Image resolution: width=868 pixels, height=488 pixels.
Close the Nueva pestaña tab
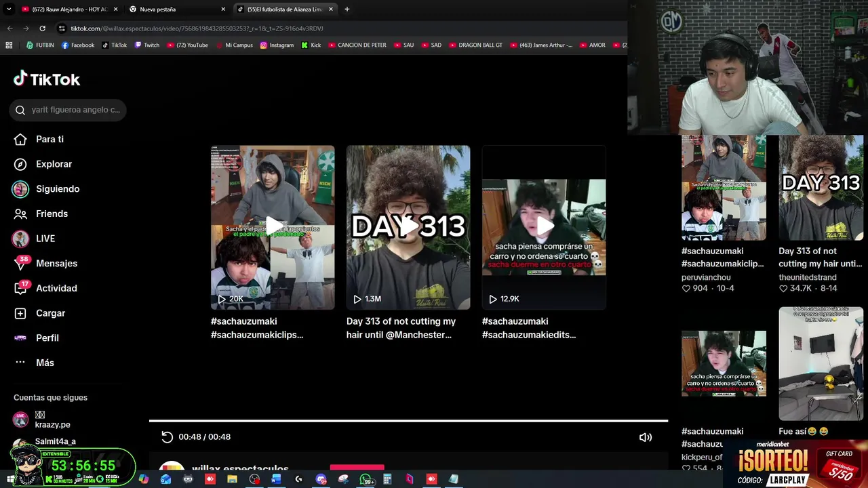pyautogui.click(x=223, y=9)
